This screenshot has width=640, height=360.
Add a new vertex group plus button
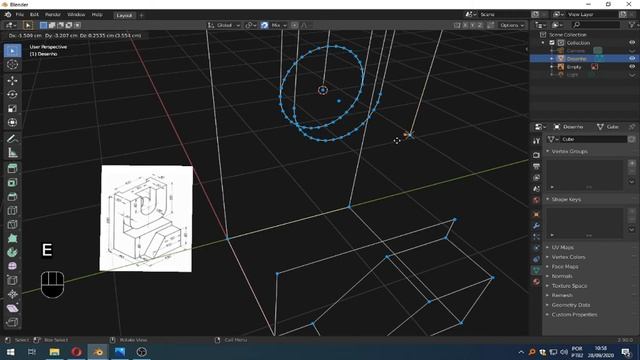coord(632,163)
